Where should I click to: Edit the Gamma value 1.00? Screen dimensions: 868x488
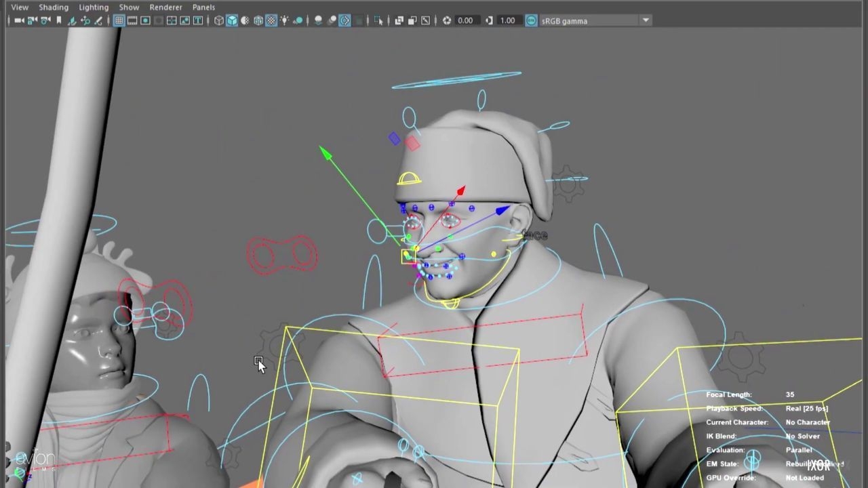pyautogui.click(x=509, y=20)
